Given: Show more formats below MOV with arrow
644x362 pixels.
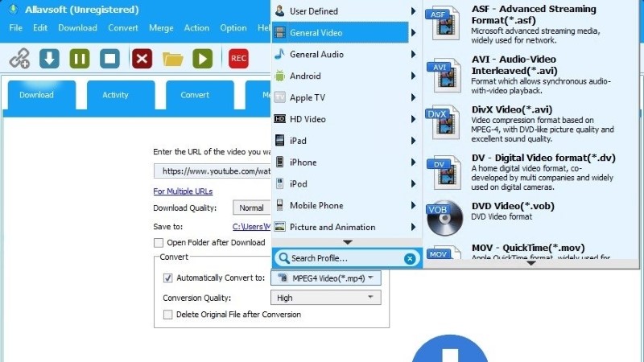Looking at the screenshot, I should tap(530, 263).
